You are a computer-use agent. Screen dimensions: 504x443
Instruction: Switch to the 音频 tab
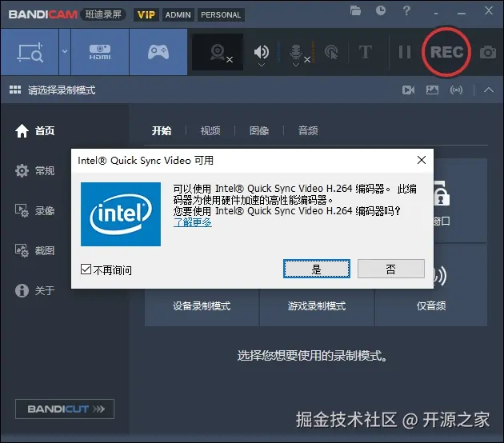tap(308, 131)
